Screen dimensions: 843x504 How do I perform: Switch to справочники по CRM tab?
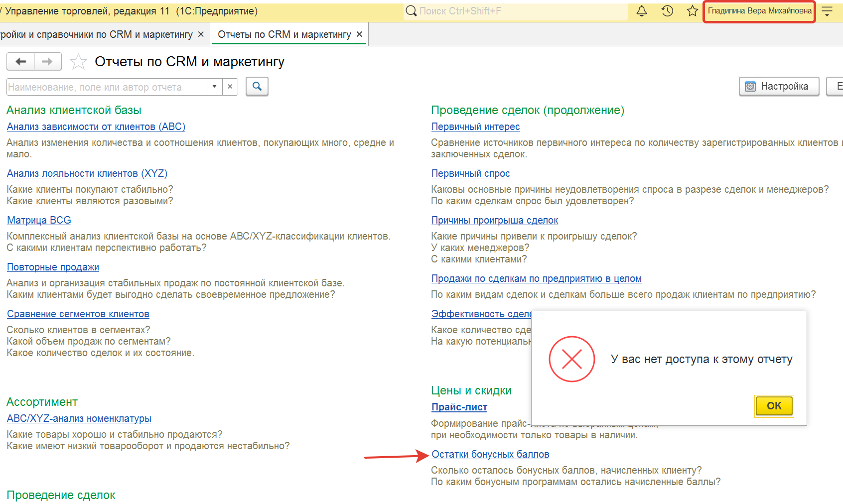(97, 34)
